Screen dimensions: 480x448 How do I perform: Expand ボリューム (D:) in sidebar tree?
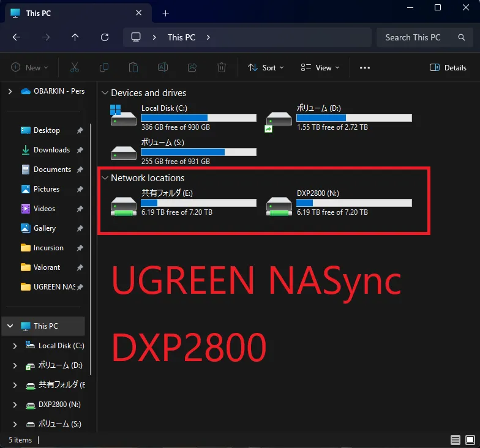coord(15,365)
